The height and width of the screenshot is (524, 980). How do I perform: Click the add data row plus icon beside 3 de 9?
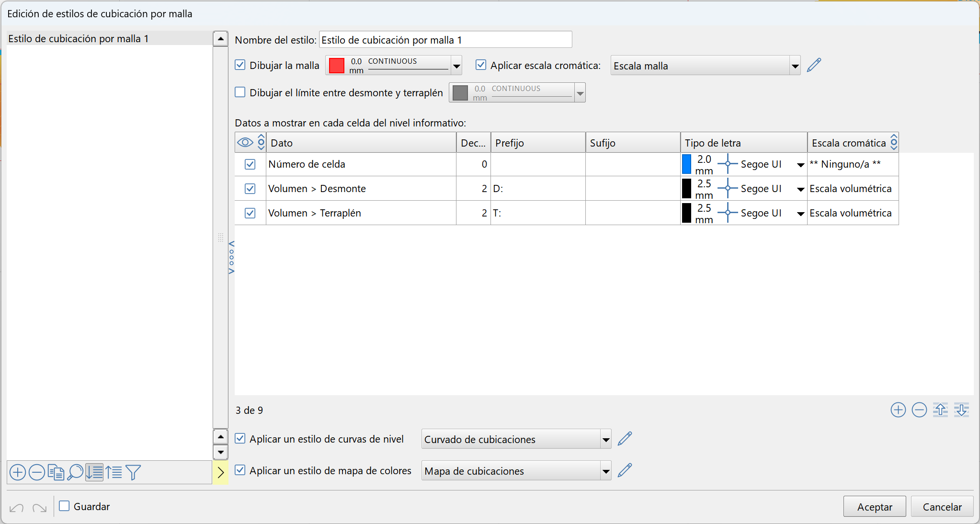tap(898, 410)
